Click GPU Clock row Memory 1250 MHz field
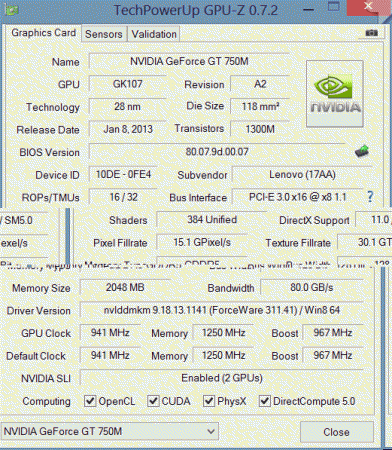 (x=223, y=333)
